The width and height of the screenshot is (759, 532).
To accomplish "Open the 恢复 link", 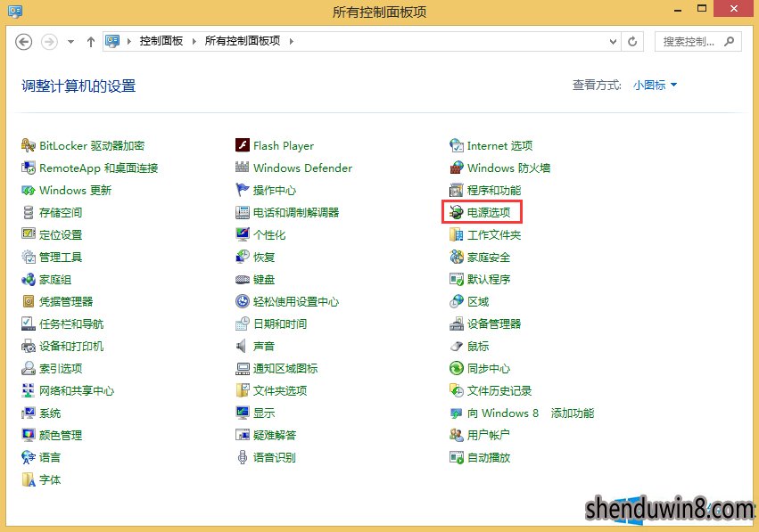I will (x=264, y=258).
